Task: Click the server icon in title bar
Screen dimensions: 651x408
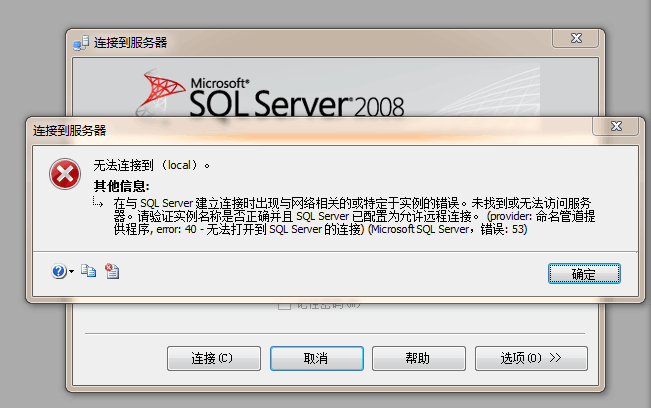Action: 81,43
